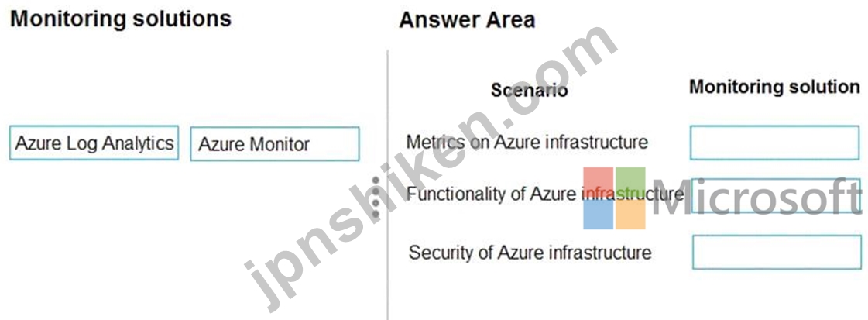Click the blue square of Microsoft logo
868x320 pixels.
[598, 215]
